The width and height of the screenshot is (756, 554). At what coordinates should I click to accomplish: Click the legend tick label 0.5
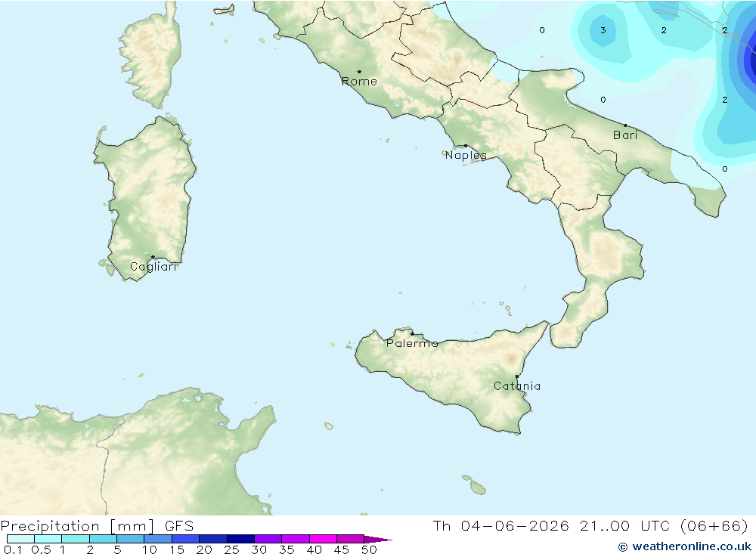point(41,549)
